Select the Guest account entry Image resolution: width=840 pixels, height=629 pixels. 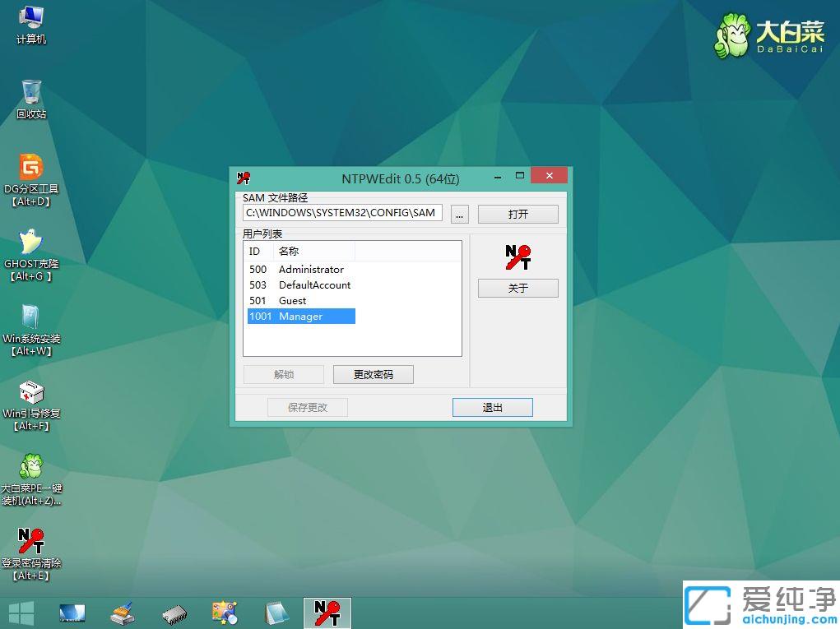(292, 300)
